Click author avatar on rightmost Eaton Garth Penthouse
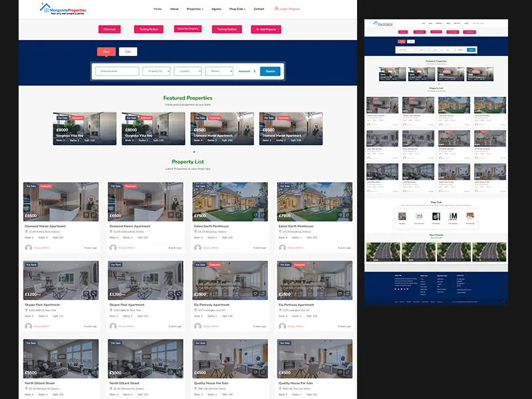Screen dimensions: 532x399 (282, 247)
